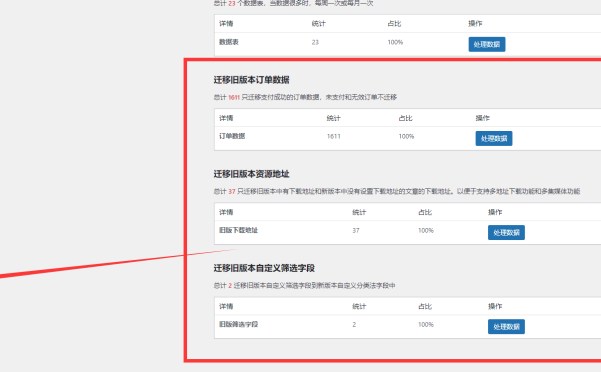The height and width of the screenshot is (372, 601).
Task: Click the value 2 in 旧版筛选字段 row
Action: point(354,325)
